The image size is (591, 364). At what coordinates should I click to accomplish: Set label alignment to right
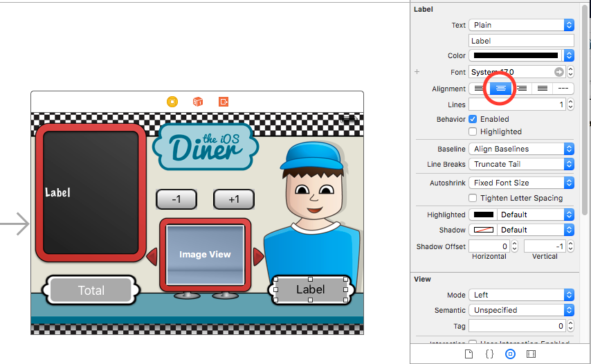(x=522, y=89)
